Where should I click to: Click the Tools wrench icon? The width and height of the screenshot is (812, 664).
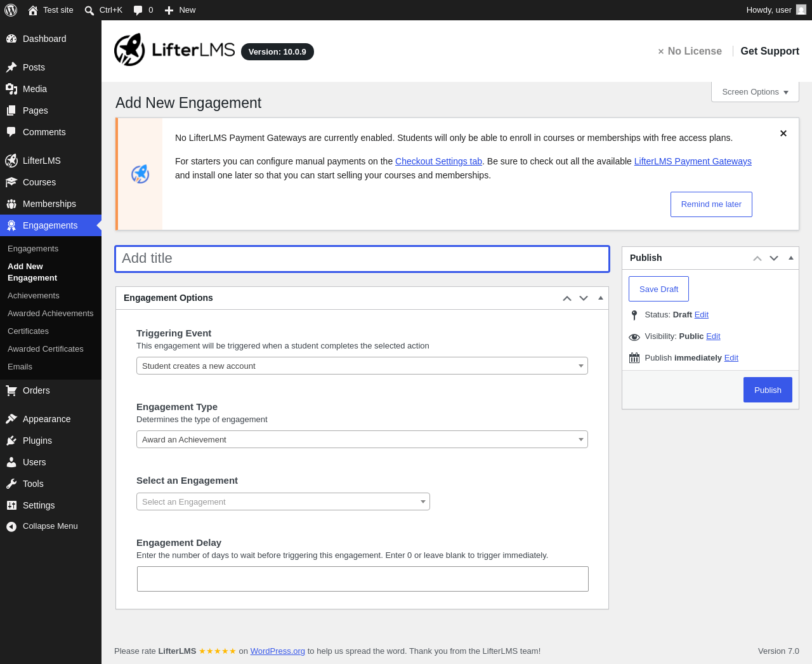[x=11, y=484]
